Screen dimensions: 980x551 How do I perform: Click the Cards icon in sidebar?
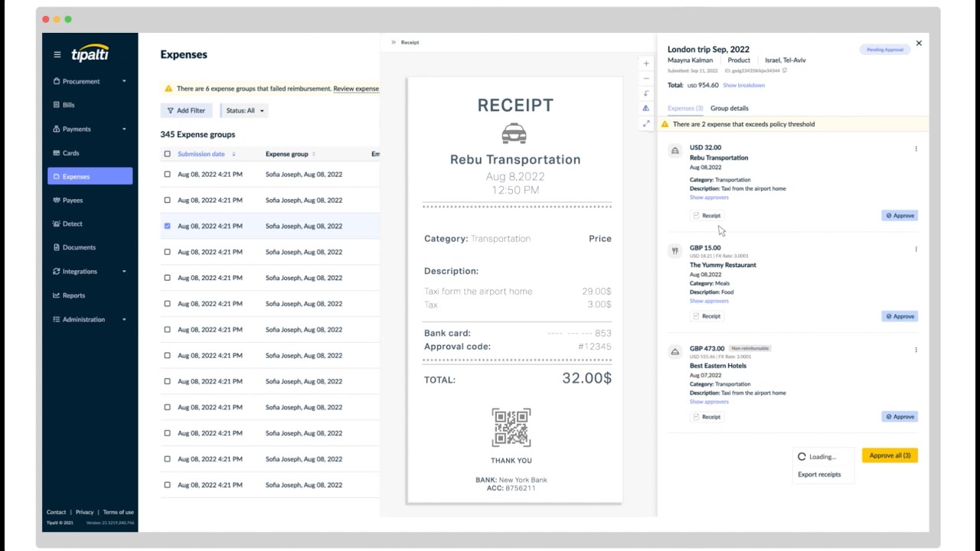coord(57,153)
